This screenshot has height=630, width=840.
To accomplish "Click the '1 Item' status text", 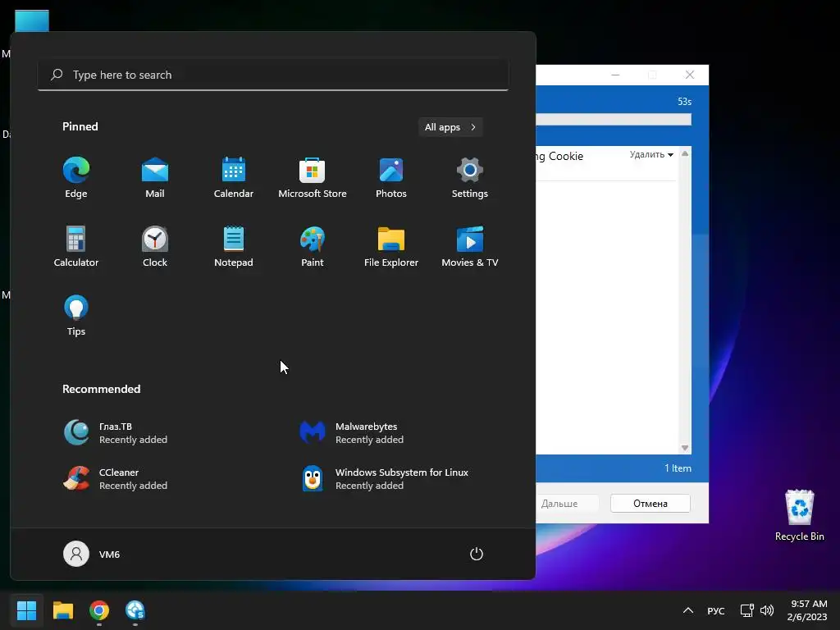I will (678, 468).
